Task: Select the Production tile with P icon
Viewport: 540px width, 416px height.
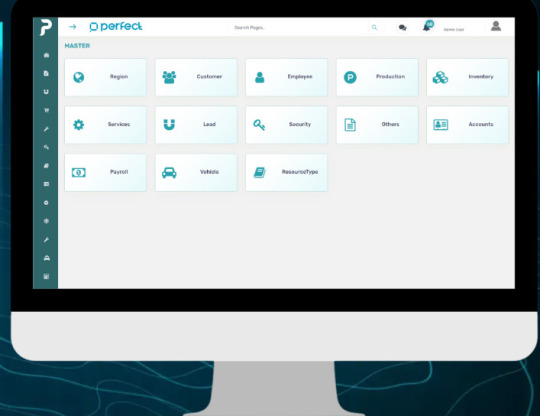Action: tap(377, 77)
